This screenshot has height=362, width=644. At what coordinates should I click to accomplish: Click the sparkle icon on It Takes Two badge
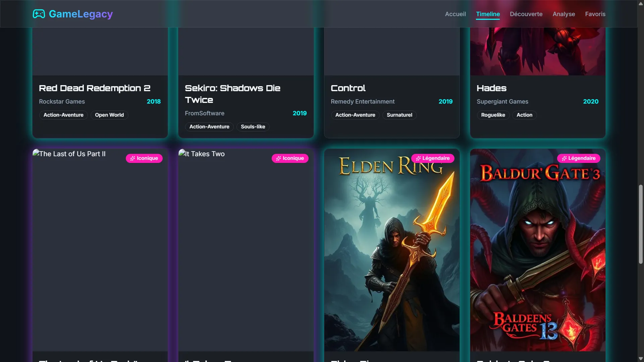[278, 158]
